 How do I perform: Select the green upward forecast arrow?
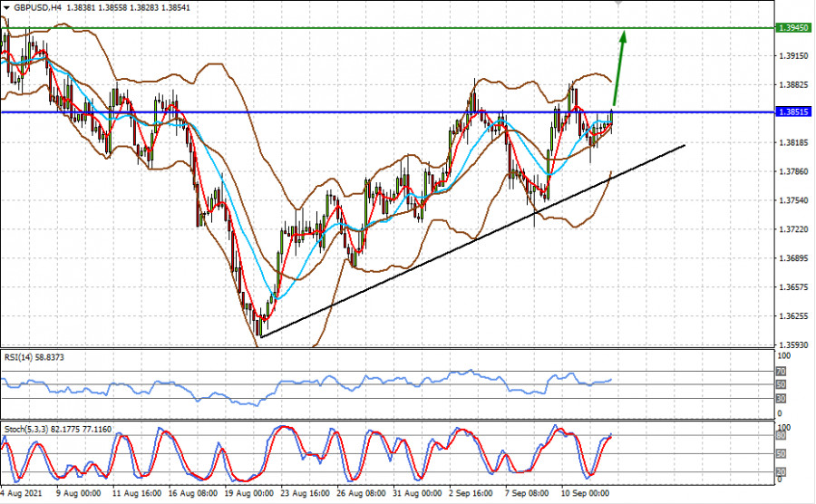[x=619, y=68]
